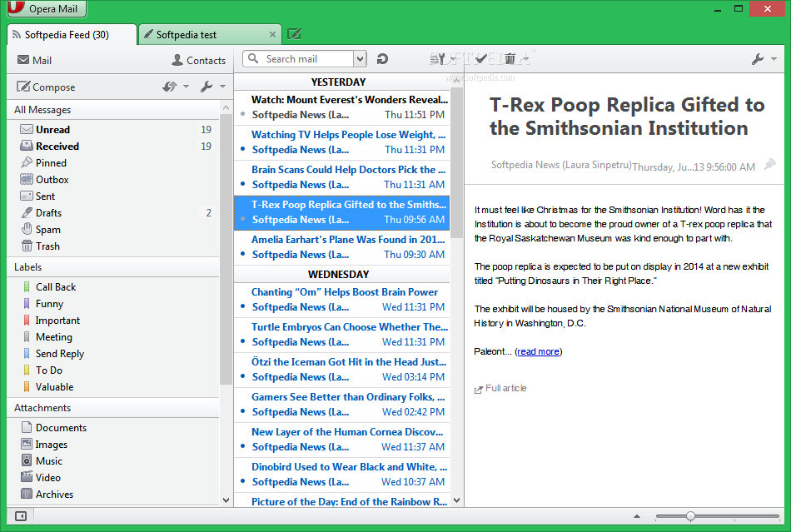The image size is (791, 532).
Task: Filter attachments by Images
Action: click(x=113, y=445)
